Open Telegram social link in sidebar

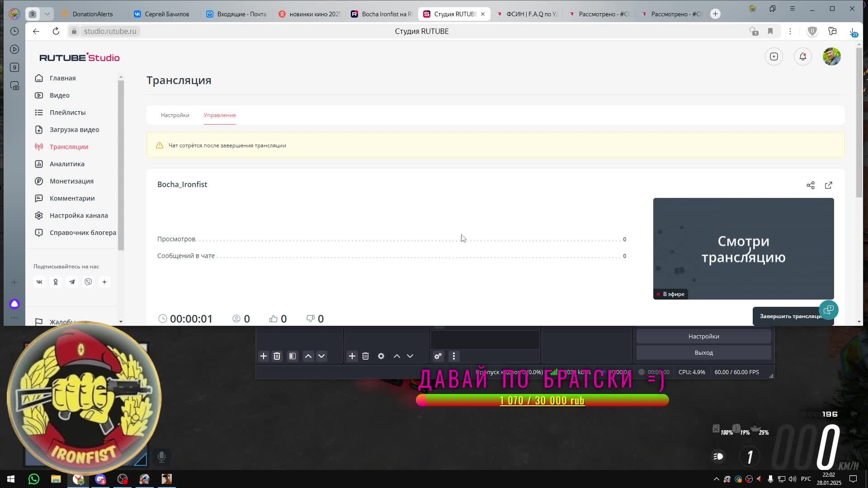click(x=72, y=282)
